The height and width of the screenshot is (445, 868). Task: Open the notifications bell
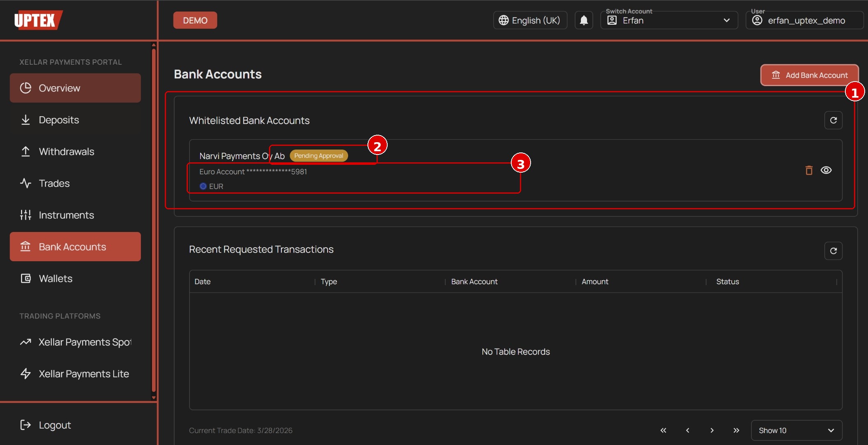584,20
